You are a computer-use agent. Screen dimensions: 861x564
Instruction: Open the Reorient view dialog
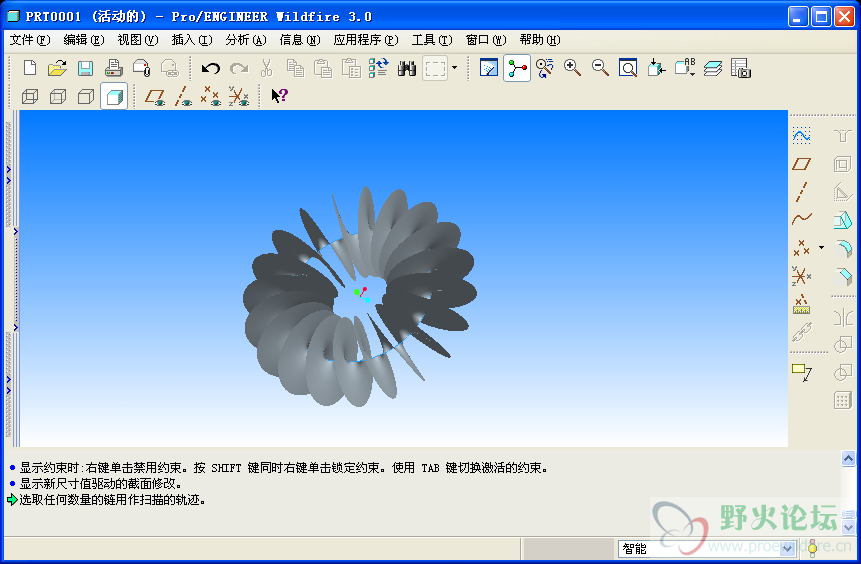[656, 68]
